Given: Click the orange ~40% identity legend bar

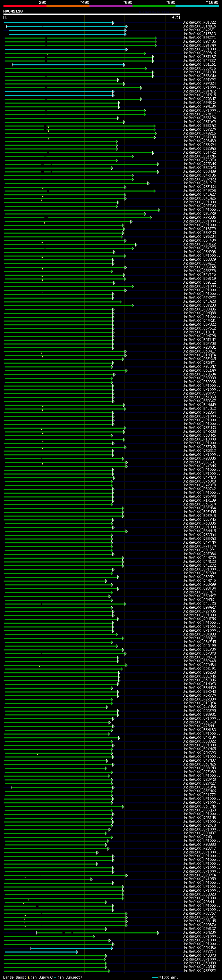Looking at the screenshot, I should coord(68,7).
